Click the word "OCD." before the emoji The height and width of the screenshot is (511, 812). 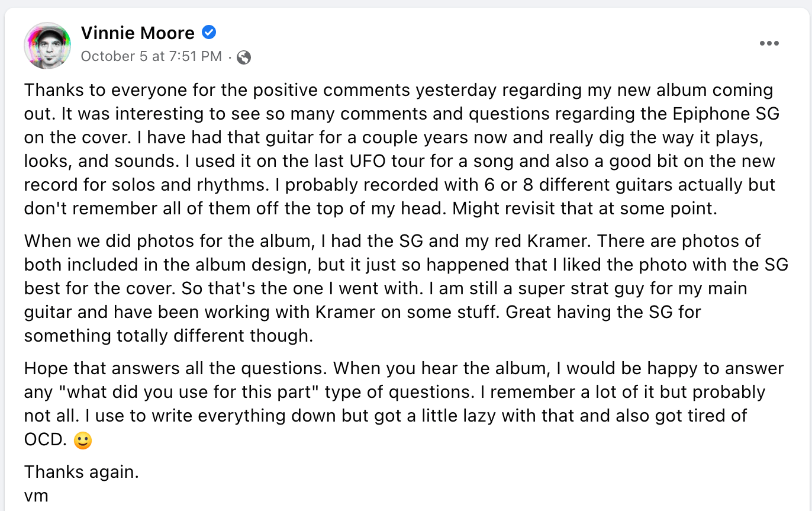pos(46,441)
